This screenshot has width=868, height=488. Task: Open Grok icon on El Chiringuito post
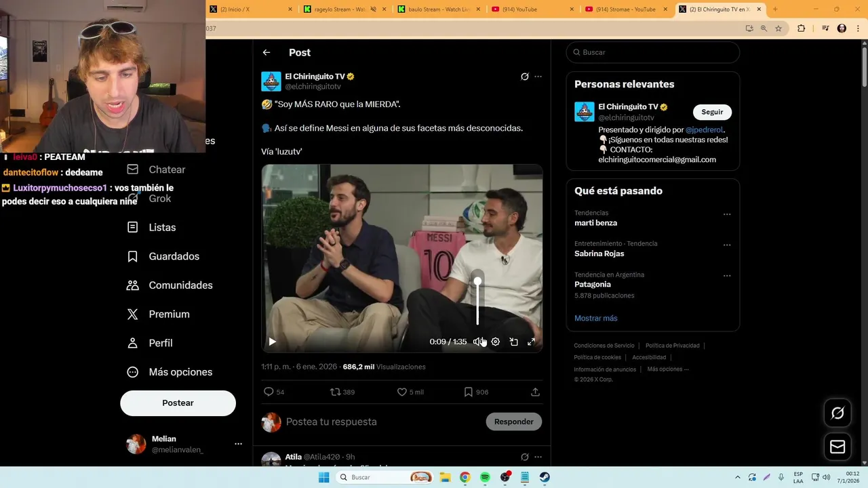coord(524,77)
